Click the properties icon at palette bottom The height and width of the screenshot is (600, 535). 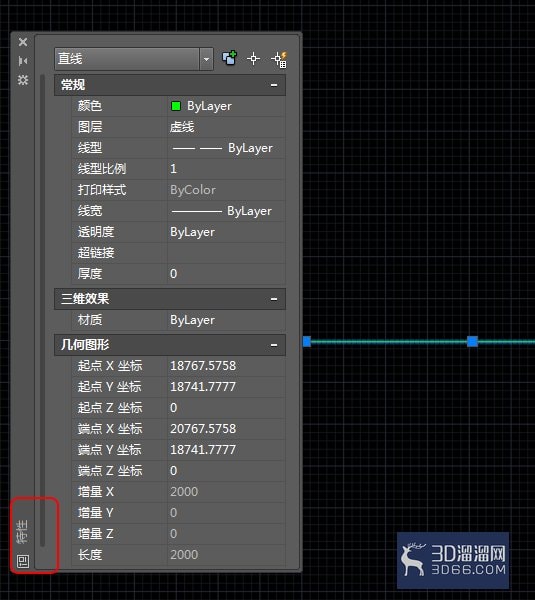tap(23, 561)
